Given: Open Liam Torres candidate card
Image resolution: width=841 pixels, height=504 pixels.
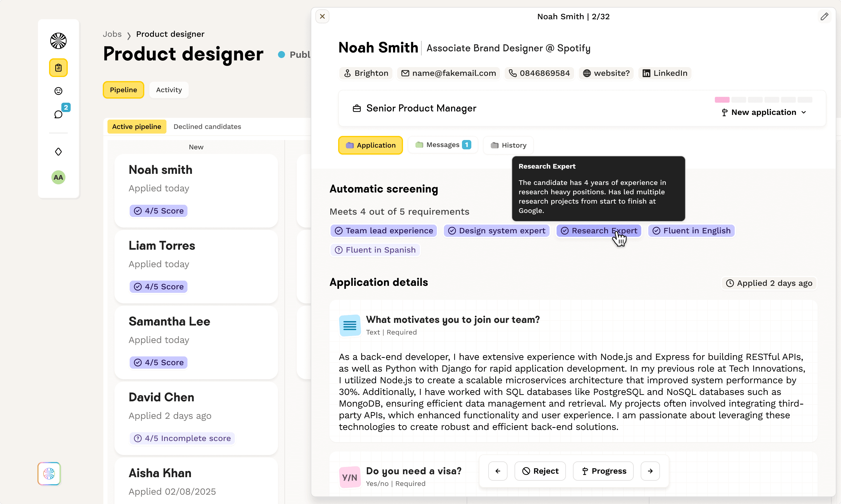Looking at the screenshot, I should point(196,267).
